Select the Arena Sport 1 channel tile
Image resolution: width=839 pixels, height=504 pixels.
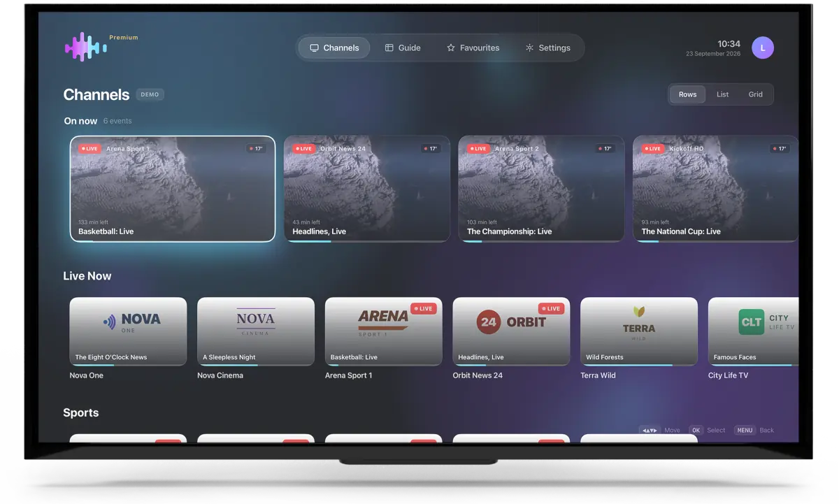coord(383,331)
